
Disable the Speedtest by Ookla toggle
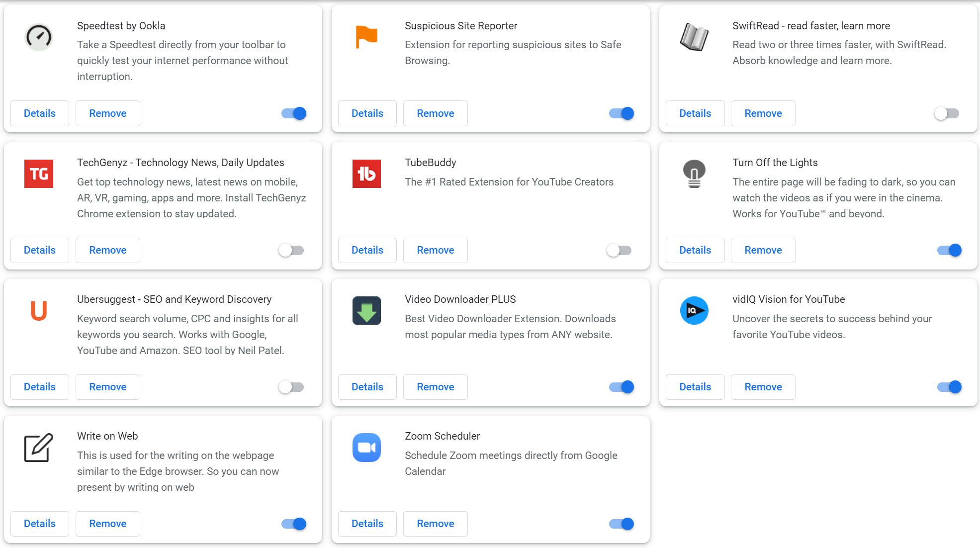pyautogui.click(x=294, y=113)
